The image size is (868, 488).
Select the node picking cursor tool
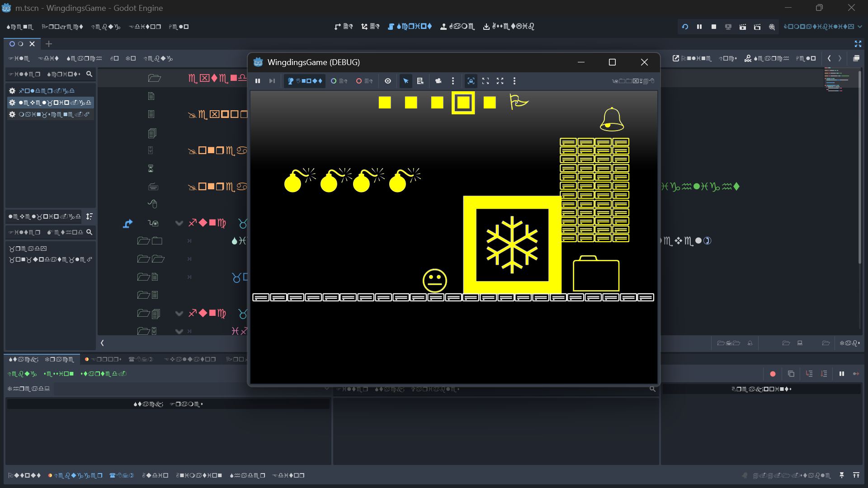coord(406,81)
